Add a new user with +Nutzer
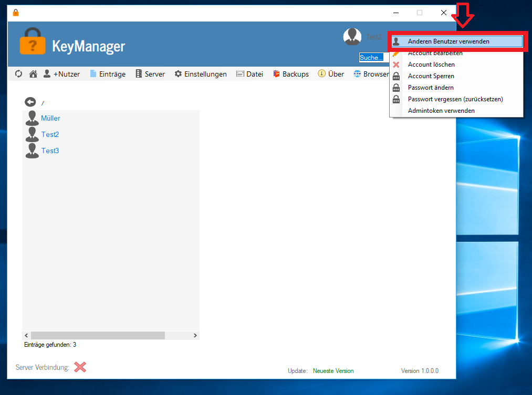Viewport: 532px width, 395px height. tap(62, 74)
